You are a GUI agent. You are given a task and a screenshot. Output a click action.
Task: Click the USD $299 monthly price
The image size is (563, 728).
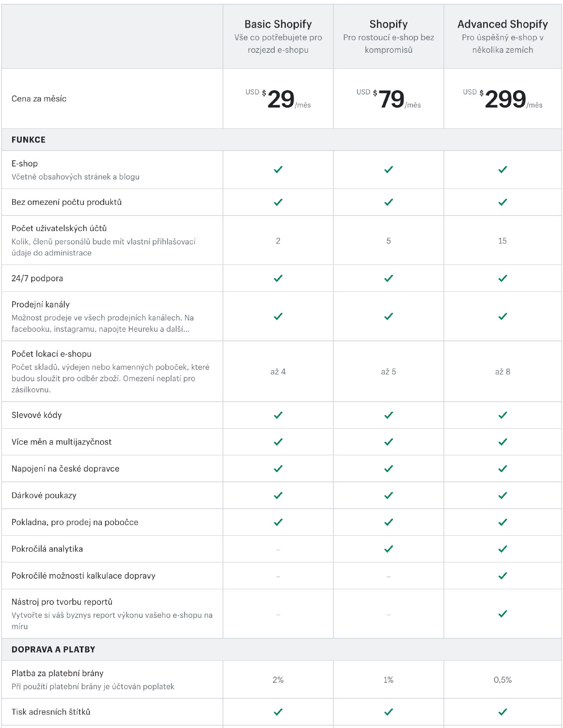tap(502, 99)
